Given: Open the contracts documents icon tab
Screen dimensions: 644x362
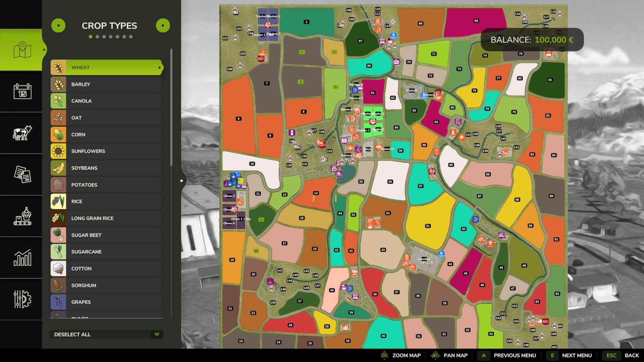Looking at the screenshot, I should (x=22, y=174).
